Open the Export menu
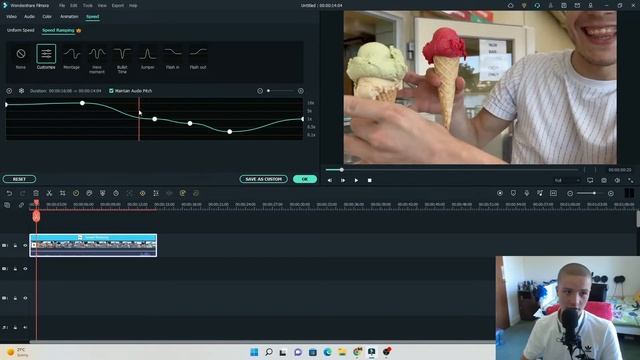The width and height of the screenshot is (640, 360). click(118, 6)
